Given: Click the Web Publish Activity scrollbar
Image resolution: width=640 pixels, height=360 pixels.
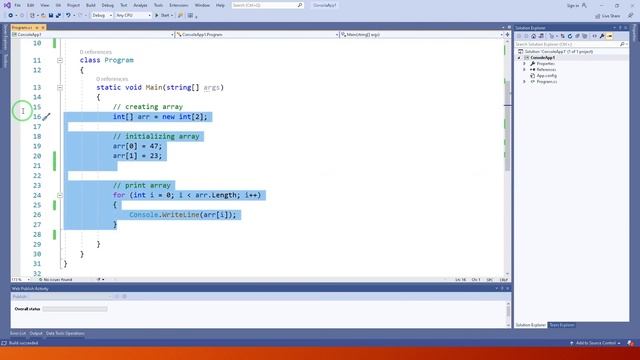Looking at the screenshot, I should click(508, 313).
